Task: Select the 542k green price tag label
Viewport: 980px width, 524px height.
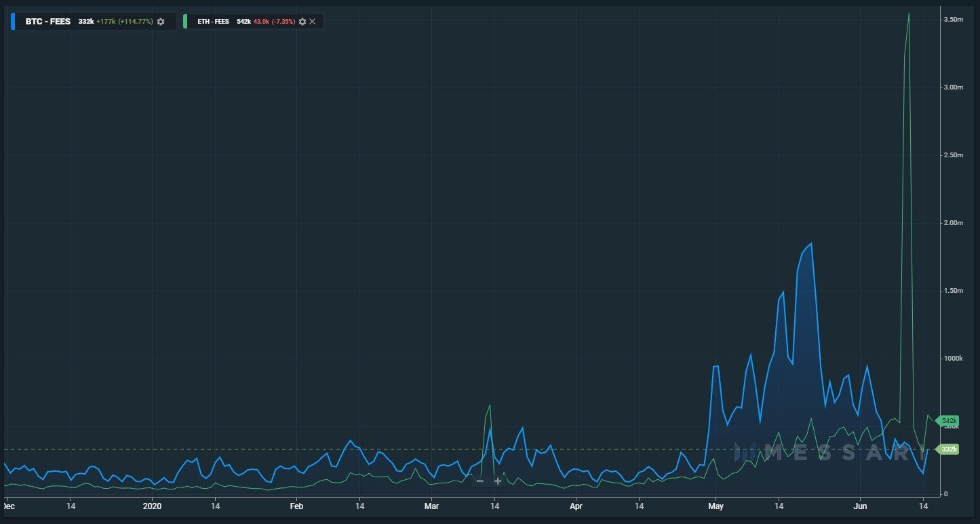Action: pos(948,420)
